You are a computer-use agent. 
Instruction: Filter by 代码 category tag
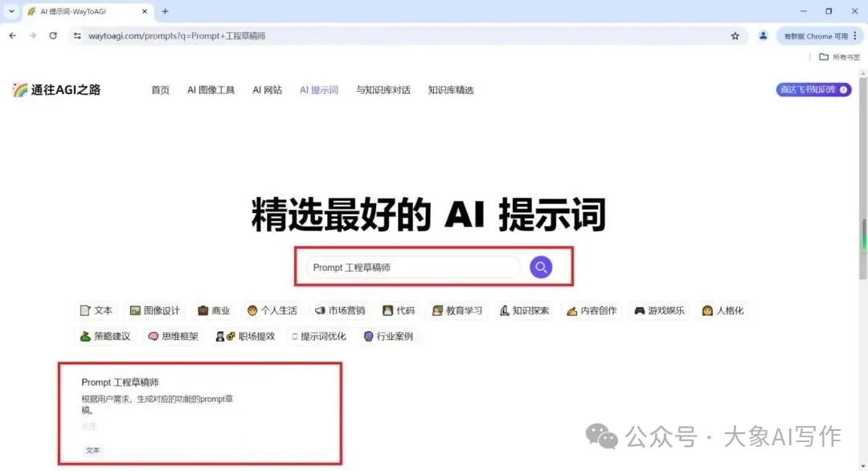399,310
